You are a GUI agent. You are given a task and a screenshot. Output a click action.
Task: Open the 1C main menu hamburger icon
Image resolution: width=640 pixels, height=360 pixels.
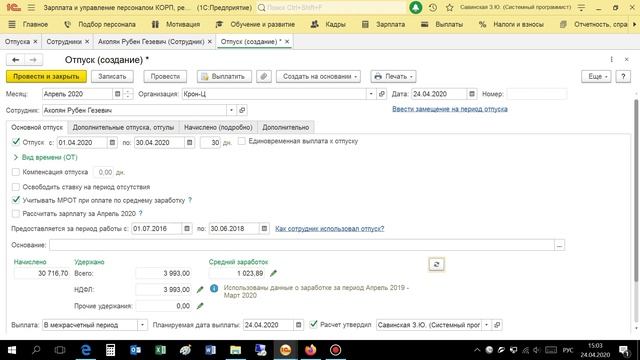pos(31,7)
